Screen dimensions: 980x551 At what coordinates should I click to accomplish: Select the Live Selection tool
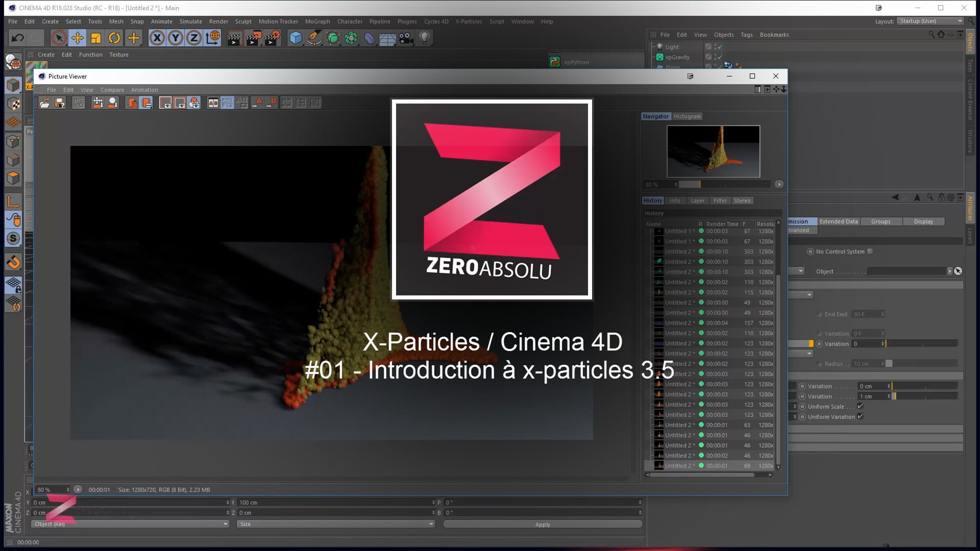[x=59, y=38]
